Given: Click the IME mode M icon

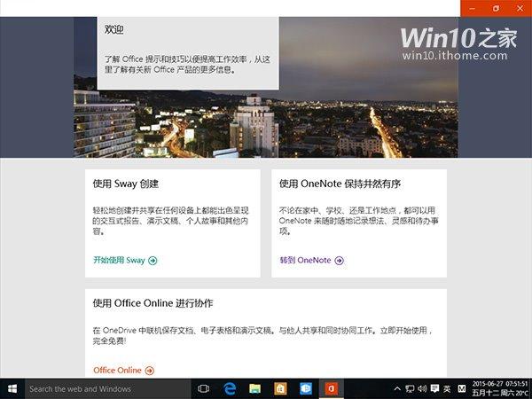Looking at the screenshot, I should [x=461, y=389].
